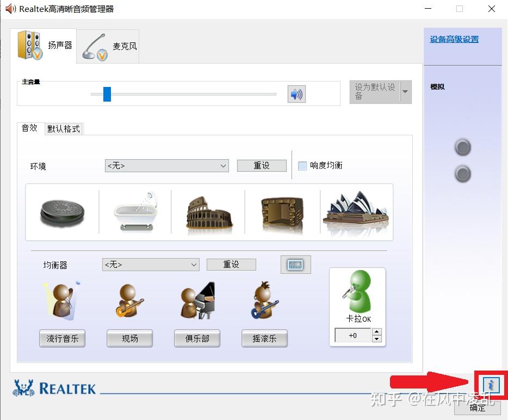Expand the 设为默认设备 dropdown arrow
Screen dimensions: 508x420
click(405, 92)
